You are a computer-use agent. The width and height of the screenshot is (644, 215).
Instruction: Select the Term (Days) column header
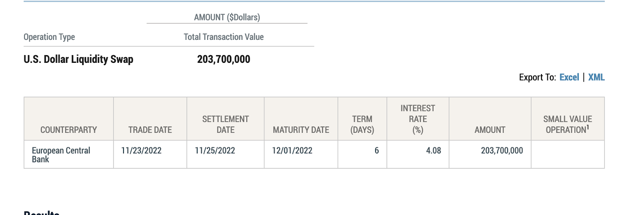pyautogui.click(x=362, y=124)
